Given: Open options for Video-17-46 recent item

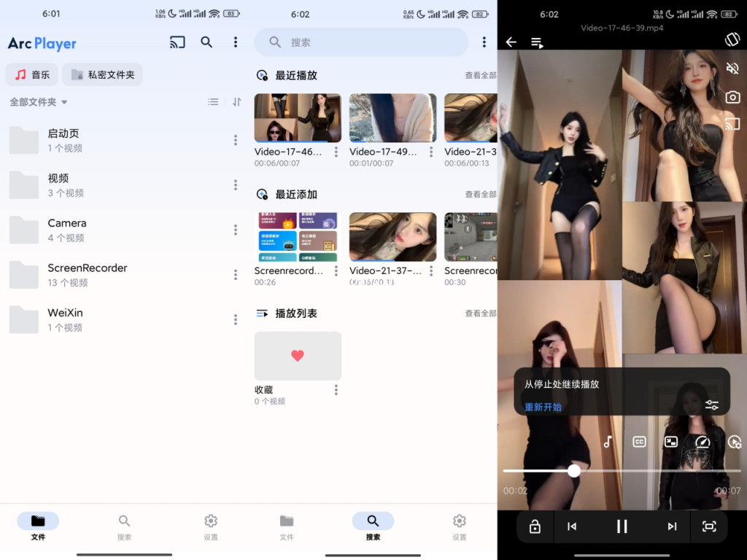Looking at the screenshot, I should click(x=336, y=152).
